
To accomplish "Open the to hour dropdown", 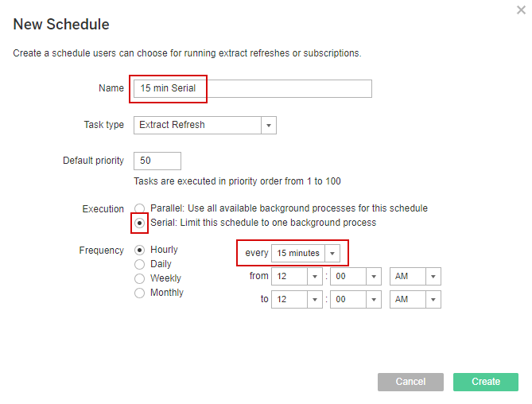I will (x=315, y=300).
